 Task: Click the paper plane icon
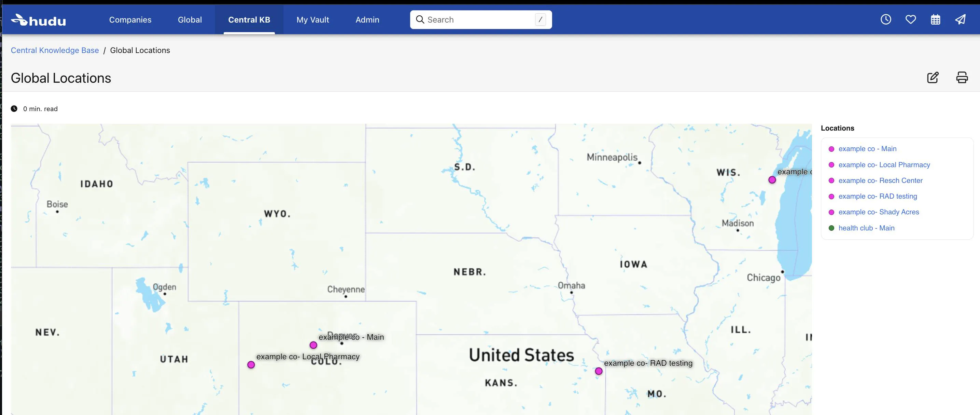pyautogui.click(x=960, y=19)
